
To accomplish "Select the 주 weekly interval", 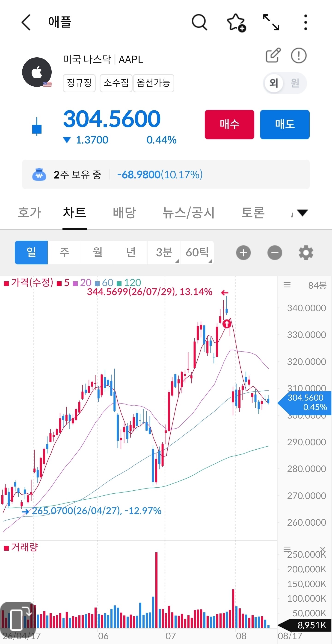I will [64, 252].
